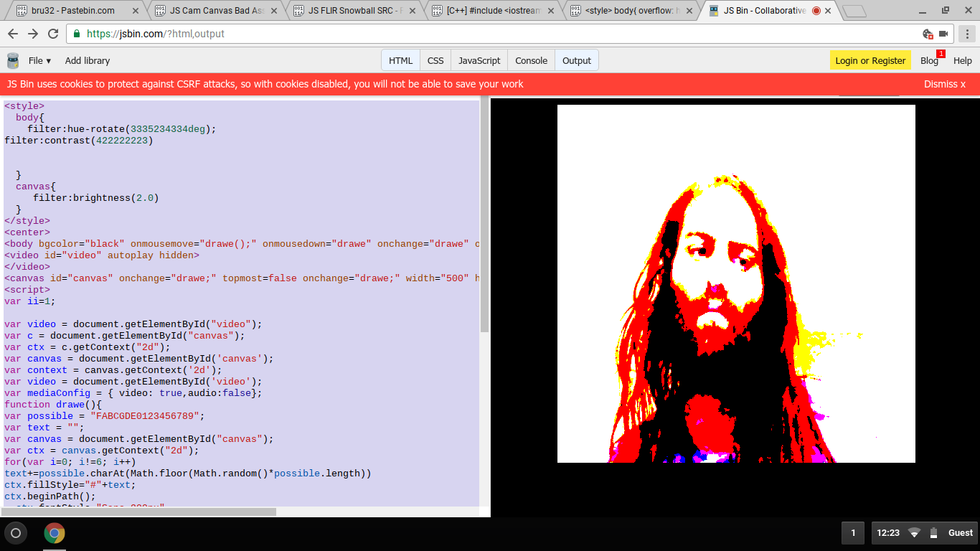The image size is (980, 551).
Task: Toggle the JavaScript panel
Action: pyautogui.click(x=479, y=61)
